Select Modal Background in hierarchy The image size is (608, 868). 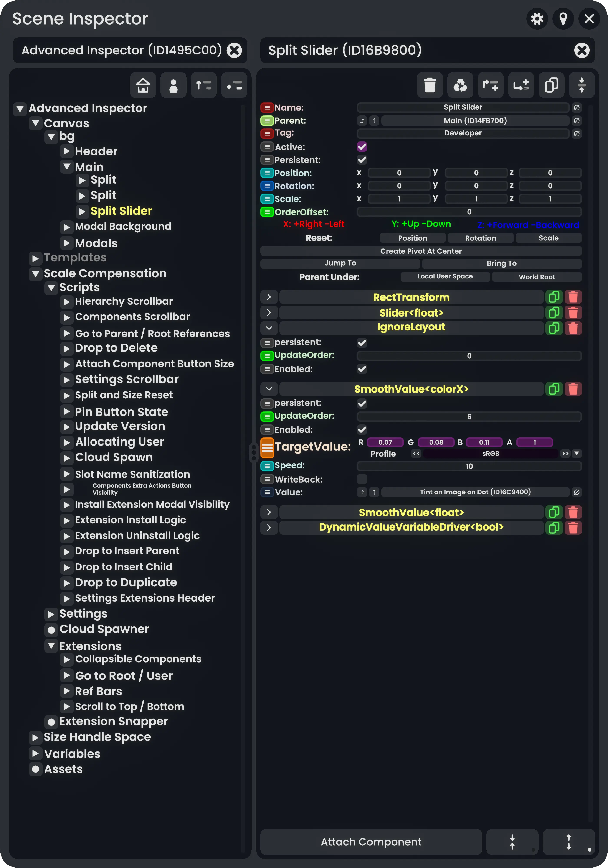pyautogui.click(x=123, y=227)
